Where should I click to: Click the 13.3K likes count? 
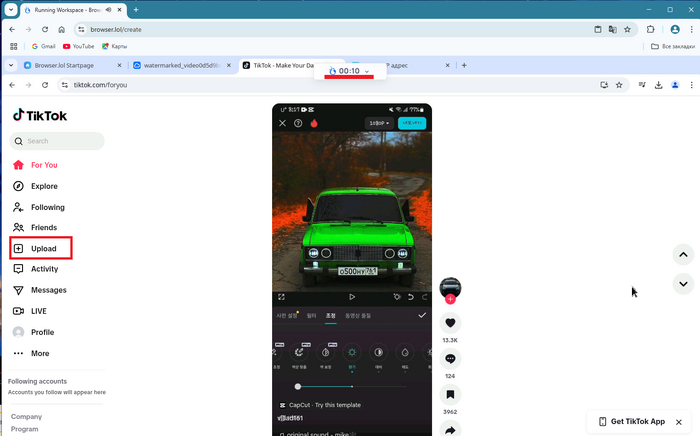tap(450, 340)
